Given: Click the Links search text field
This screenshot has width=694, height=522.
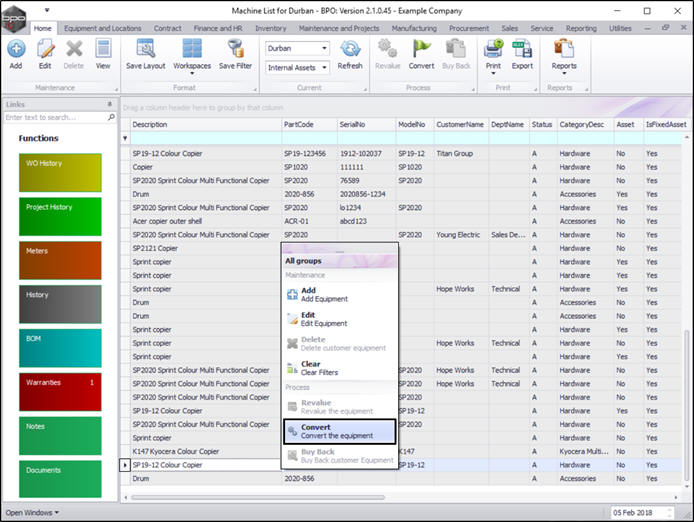Looking at the screenshot, I should (56, 117).
